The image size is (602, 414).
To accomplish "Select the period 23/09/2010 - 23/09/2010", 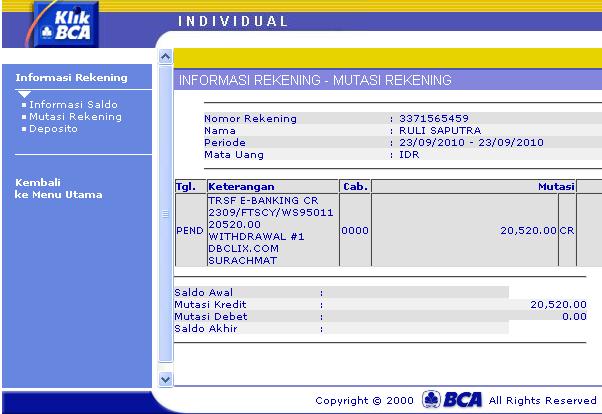I will point(471,142).
